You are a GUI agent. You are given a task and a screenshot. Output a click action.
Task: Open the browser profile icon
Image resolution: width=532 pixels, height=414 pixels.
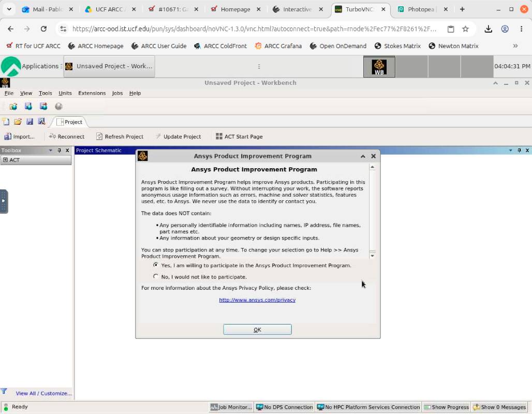click(x=505, y=29)
